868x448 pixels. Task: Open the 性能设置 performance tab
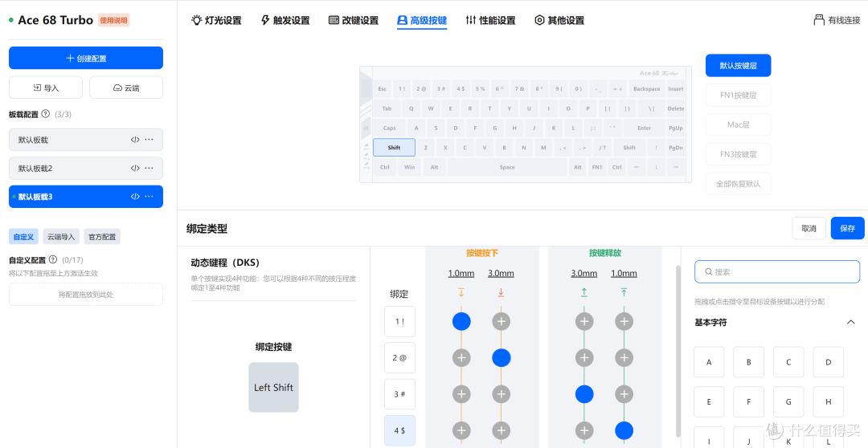pyautogui.click(x=490, y=20)
